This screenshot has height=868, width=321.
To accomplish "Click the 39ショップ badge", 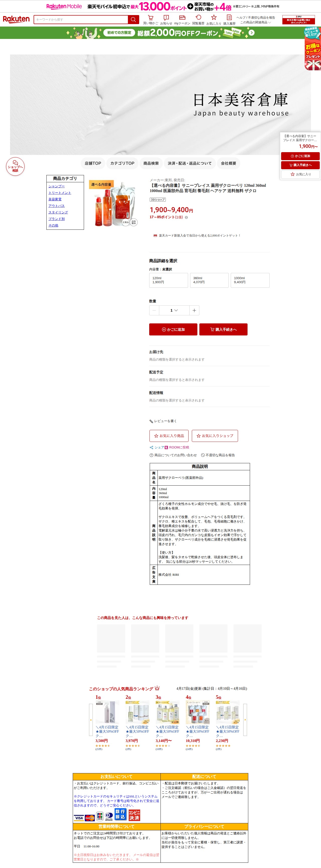I will [x=157, y=199].
